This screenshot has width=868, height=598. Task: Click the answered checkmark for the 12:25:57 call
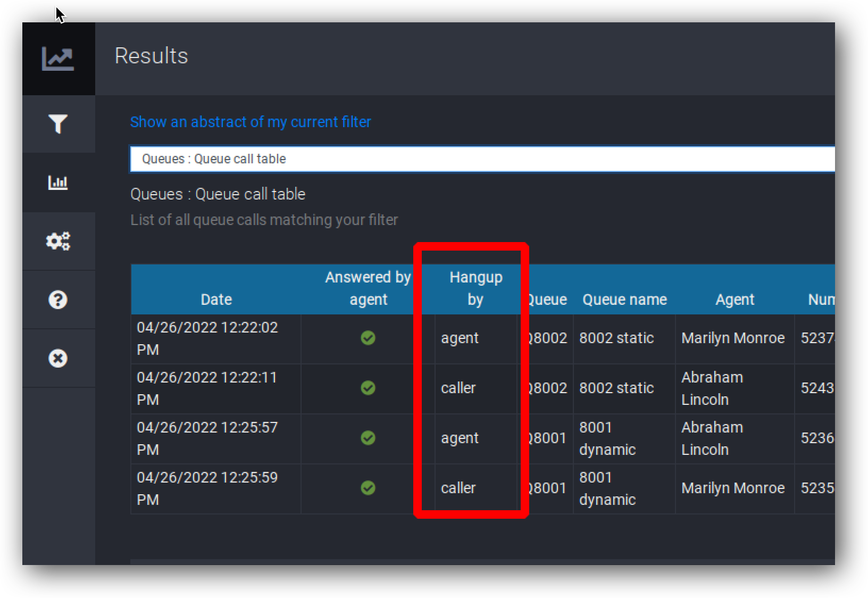coord(368,438)
